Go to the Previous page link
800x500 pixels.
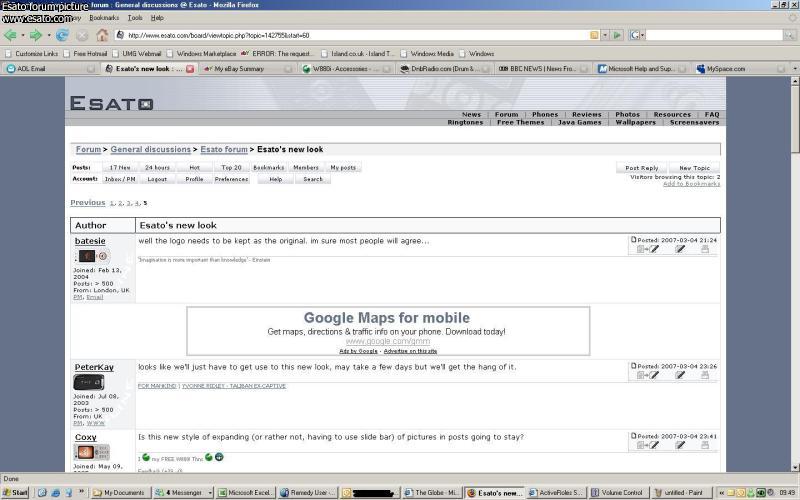click(88, 203)
